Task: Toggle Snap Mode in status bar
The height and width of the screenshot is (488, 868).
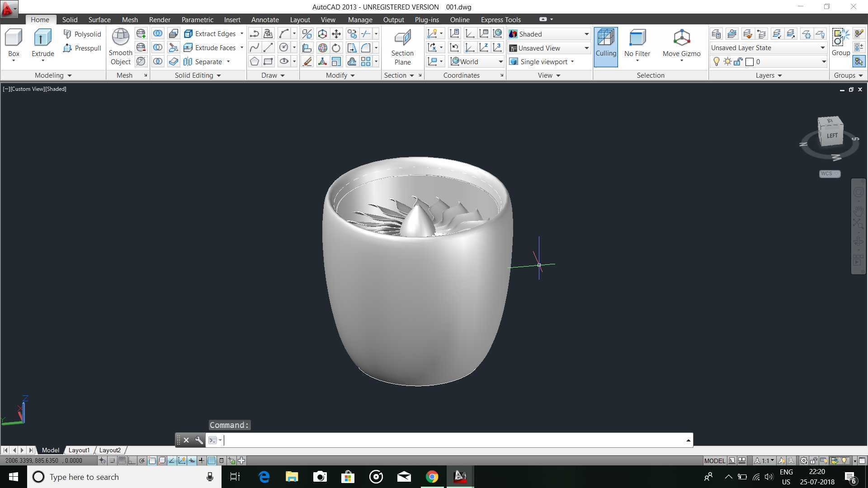Action: (112, 460)
